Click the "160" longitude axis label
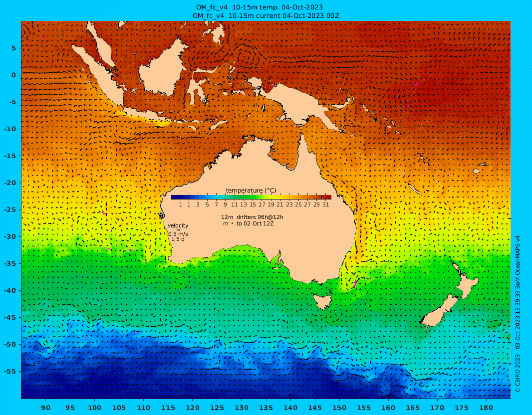532x415 pixels. click(388, 408)
